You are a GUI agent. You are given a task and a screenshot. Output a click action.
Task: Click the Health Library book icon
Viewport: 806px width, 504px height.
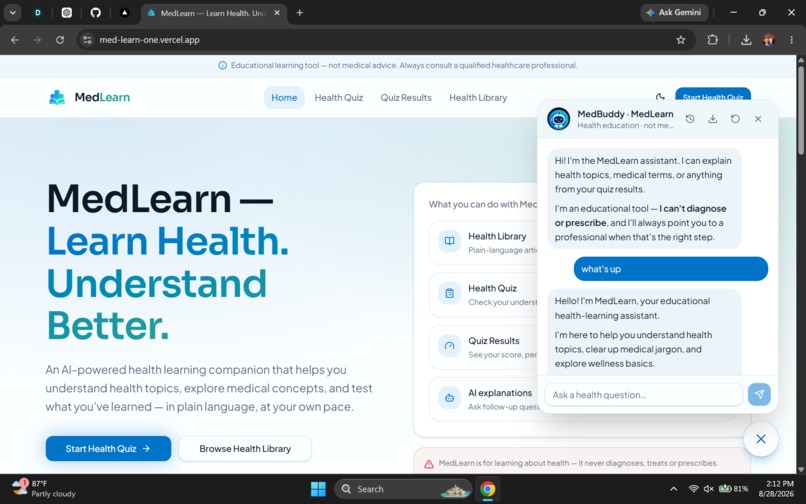pyautogui.click(x=449, y=241)
